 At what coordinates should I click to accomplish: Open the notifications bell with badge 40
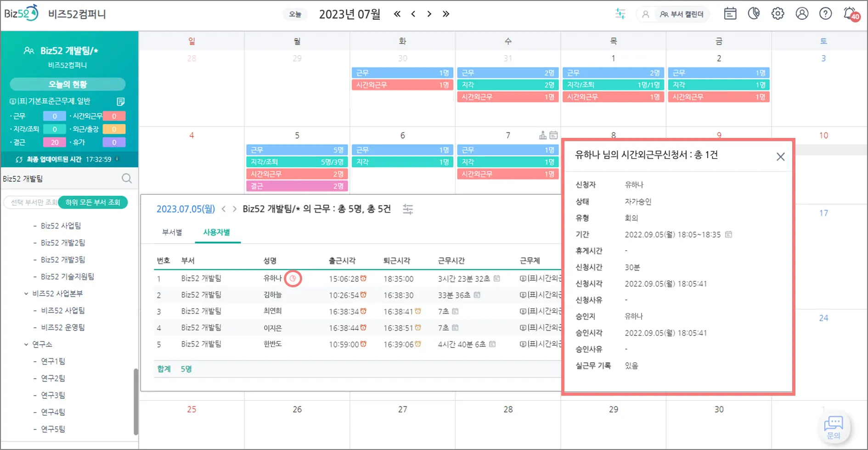point(851,14)
